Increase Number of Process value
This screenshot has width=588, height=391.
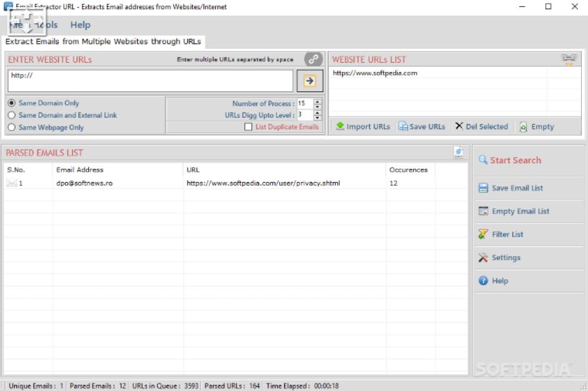318,101
